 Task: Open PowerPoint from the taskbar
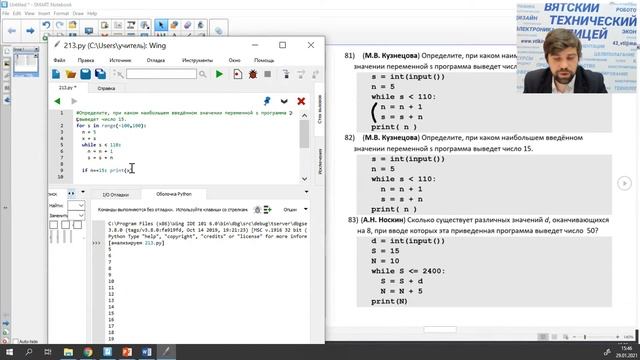(x=127, y=352)
